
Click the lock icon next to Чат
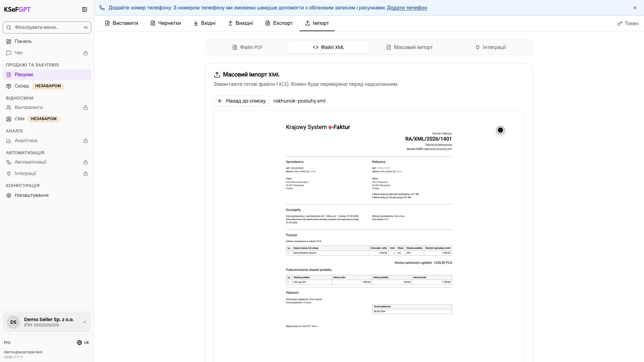point(86,53)
